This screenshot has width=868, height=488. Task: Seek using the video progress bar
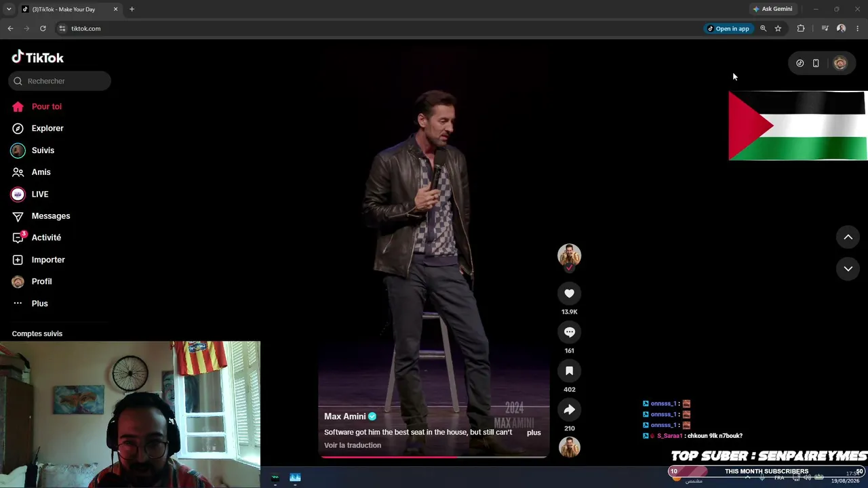[x=434, y=457]
